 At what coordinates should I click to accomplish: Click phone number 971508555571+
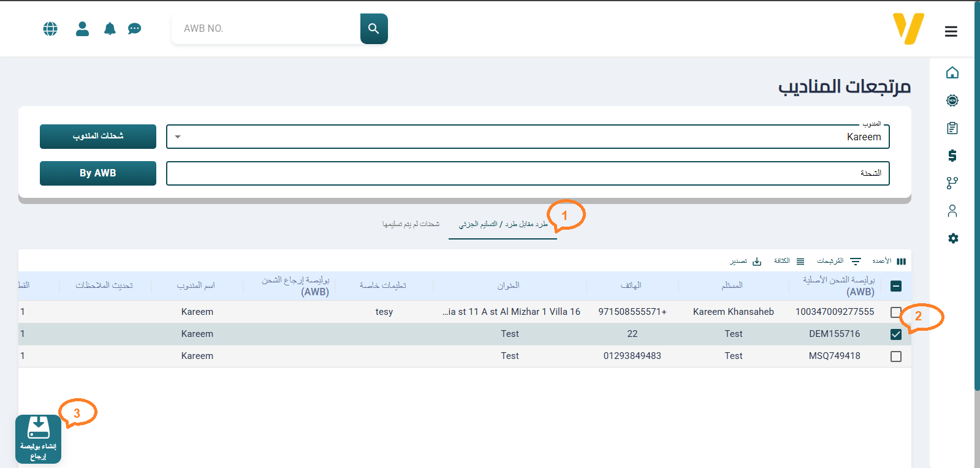point(632,312)
